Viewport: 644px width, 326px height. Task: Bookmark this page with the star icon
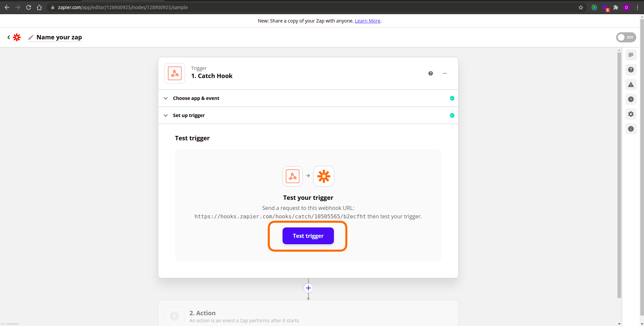(581, 7)
